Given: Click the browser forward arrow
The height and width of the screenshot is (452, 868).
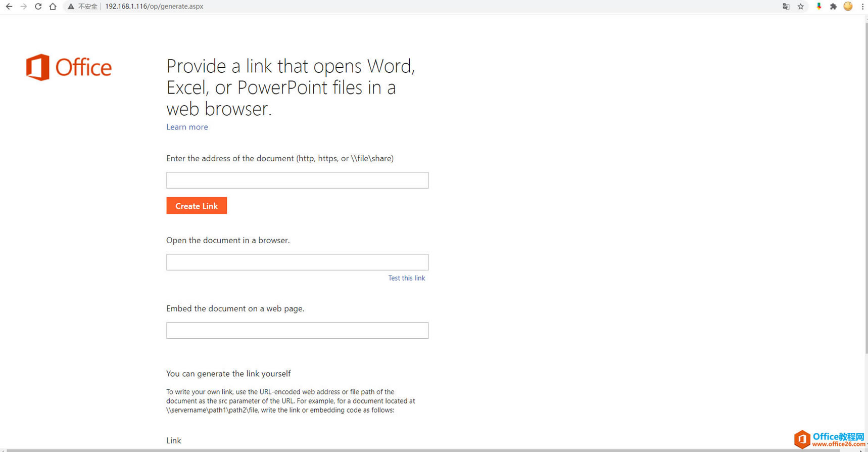Looking at the screenshot, I should point(23,7).
